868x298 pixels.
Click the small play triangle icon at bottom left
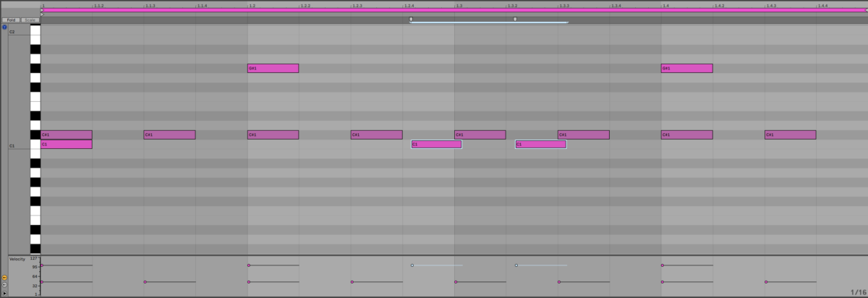pyautogui.click(x=4, y=293)
